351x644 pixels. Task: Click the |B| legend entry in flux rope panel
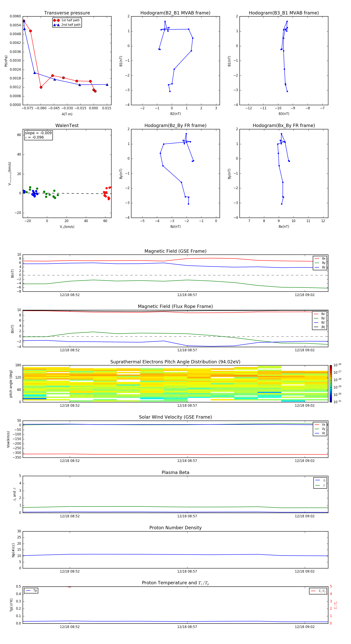[x=320, y=327]
